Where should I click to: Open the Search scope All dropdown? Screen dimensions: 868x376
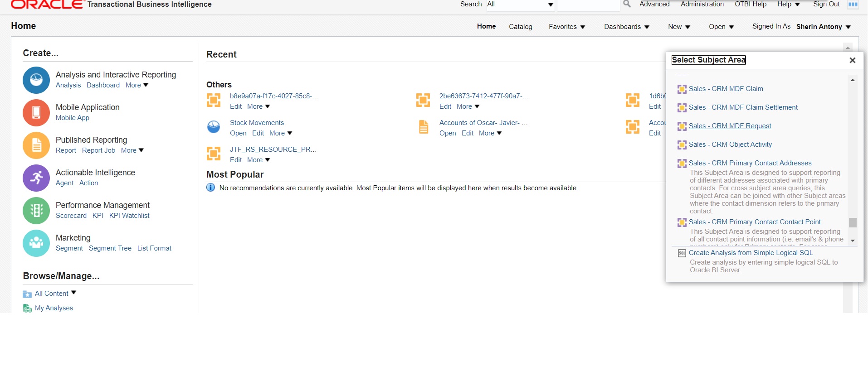(521, 5)
